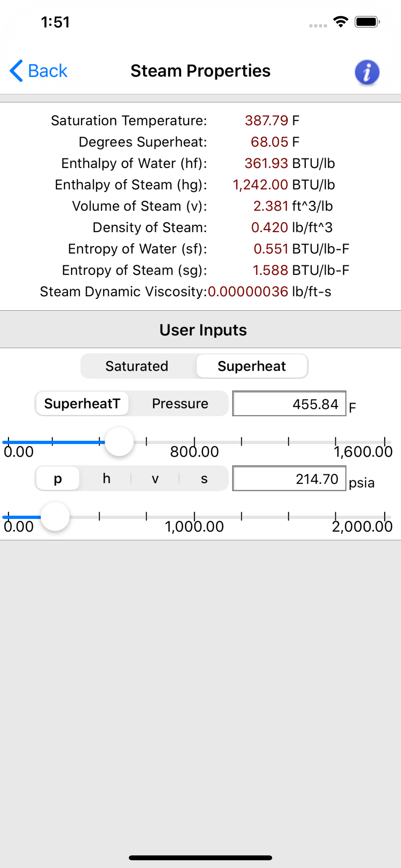The height and width of the screenshot is (868, 401).
Task: Click the 214.70 psia pressure field
Action: (289, 478)
